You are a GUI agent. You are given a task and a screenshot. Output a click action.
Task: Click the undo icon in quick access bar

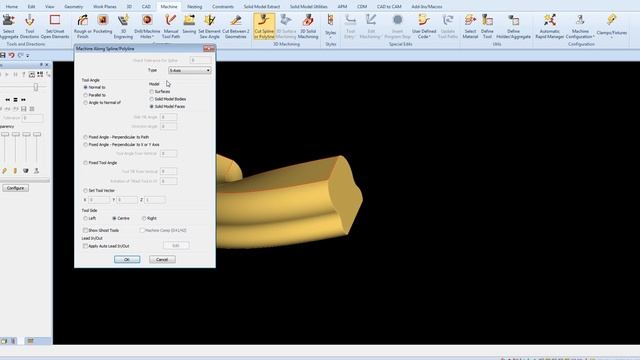11,55
